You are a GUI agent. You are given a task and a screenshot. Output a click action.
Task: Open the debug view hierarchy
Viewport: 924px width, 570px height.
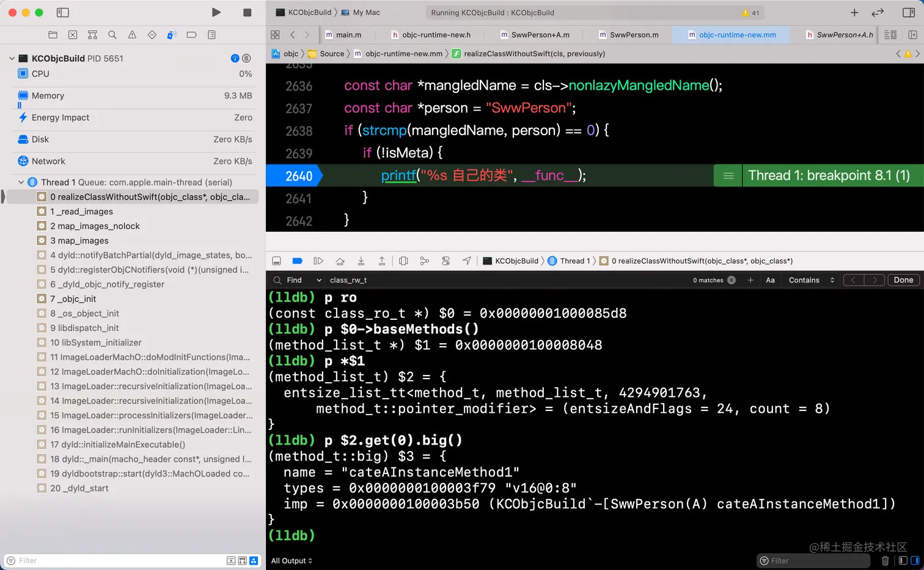403,261
